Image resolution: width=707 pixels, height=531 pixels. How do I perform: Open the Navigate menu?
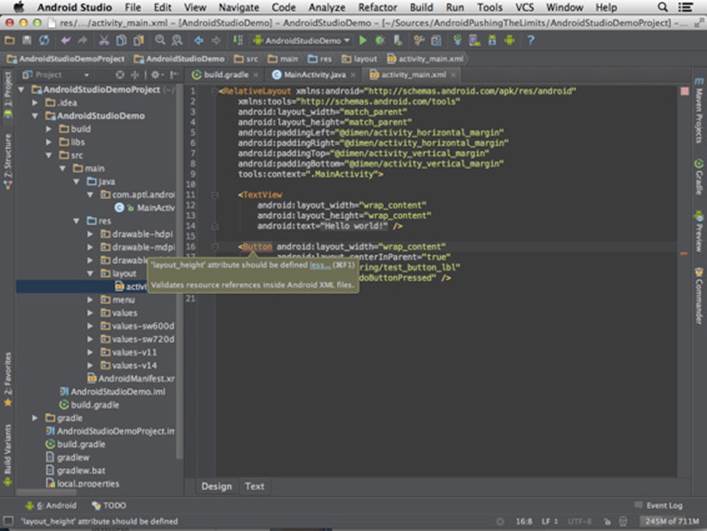tap(239, 7)
